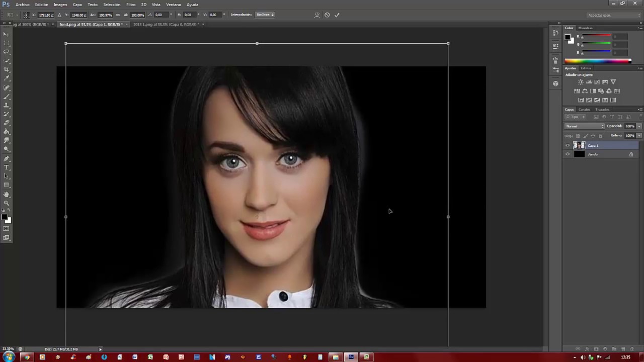Select the Path Selection tool
This screenshot has width=644, height=362.
click(x=7, y=176)
